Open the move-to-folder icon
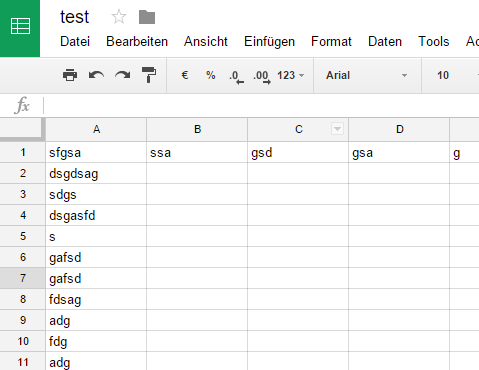The height and width of the screenshot is (370, 479). point(147,17)
